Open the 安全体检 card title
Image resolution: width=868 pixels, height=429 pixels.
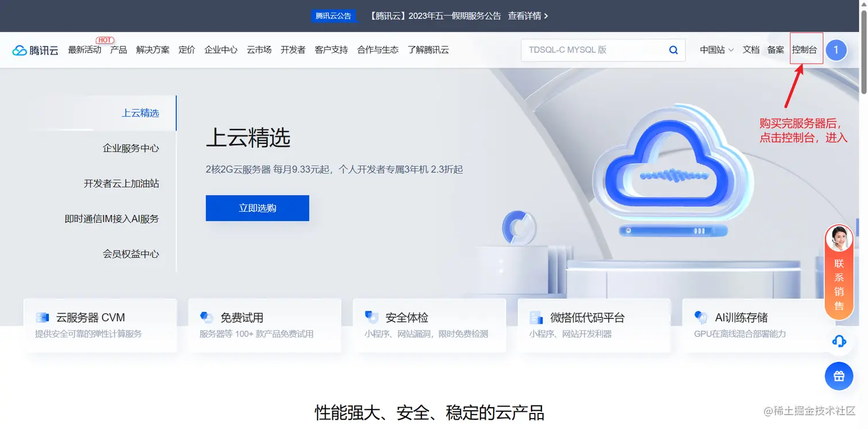coord(406,318)
